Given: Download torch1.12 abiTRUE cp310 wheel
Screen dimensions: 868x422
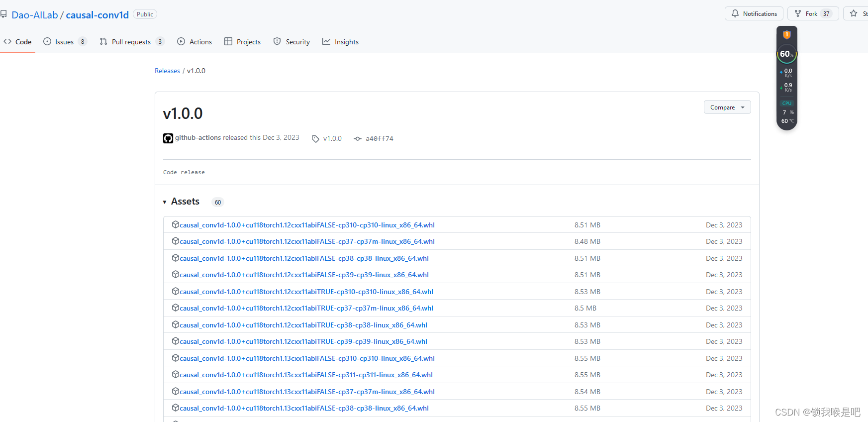Looking at the screenshot, I should 306,292.
